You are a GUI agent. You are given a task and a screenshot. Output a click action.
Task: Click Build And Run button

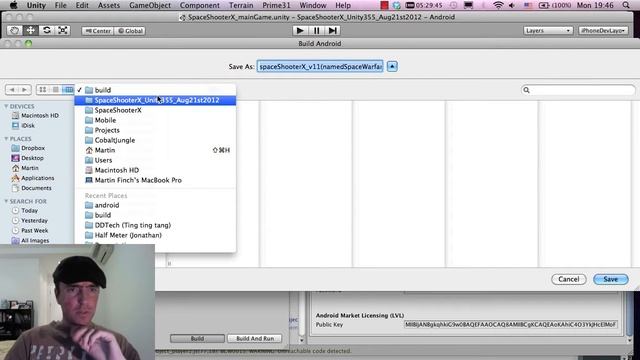255,338
